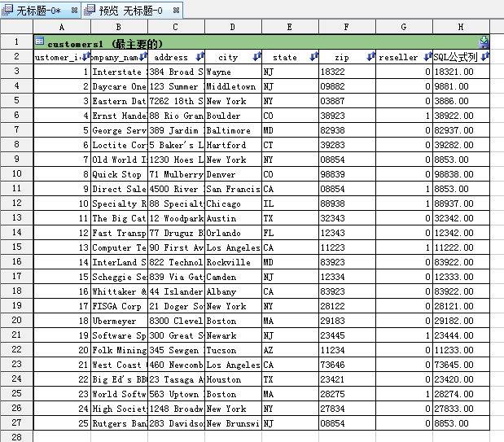The height and width of the screenshot is (442, 504).
Task: Click the green download icon in customers1 bar
Action: [484, 42]
